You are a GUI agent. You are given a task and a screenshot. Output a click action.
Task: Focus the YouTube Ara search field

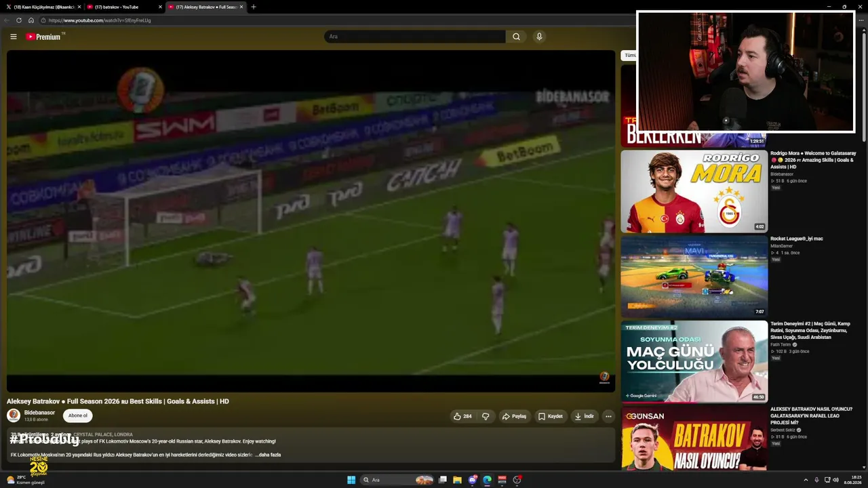415,37
